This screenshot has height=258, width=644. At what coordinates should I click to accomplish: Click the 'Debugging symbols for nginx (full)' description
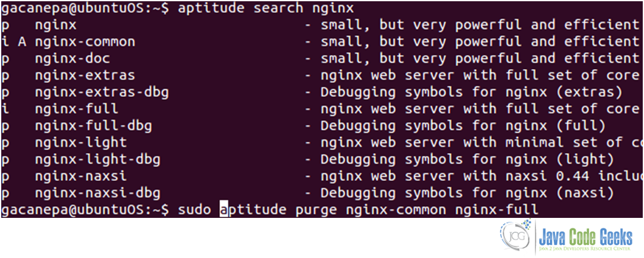(463, 126)
